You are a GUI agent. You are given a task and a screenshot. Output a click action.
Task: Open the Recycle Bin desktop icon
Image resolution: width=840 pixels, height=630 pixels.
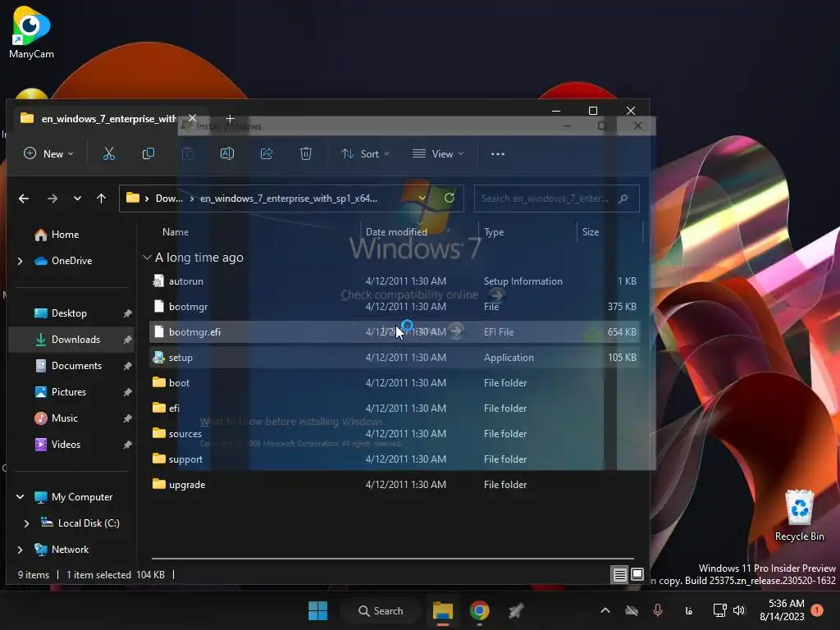point(799,515)
